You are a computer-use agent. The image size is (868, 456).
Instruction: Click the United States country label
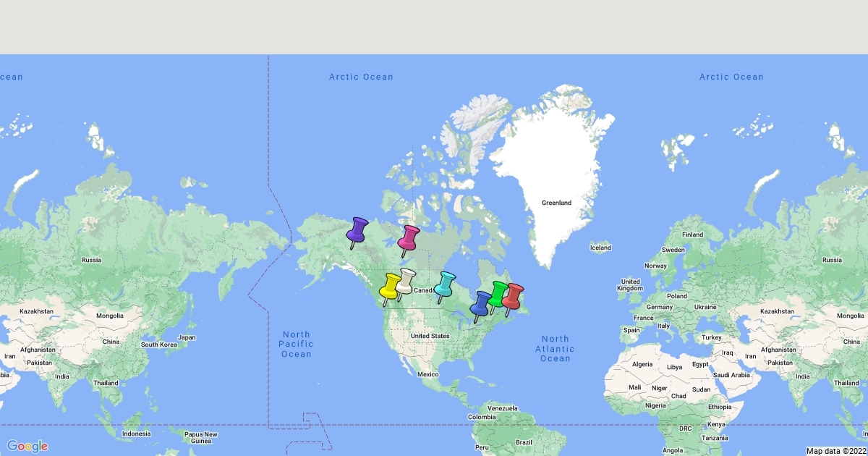coord(430,336)
